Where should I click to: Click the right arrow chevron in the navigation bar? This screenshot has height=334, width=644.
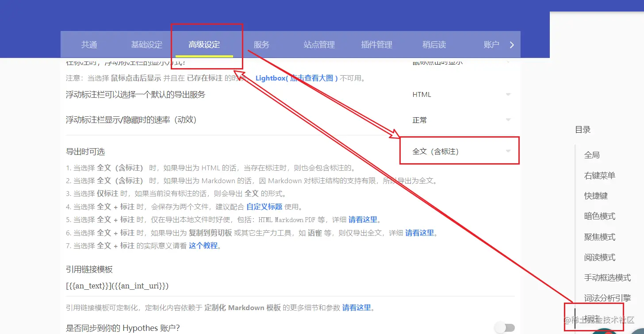tap(511, 44)
